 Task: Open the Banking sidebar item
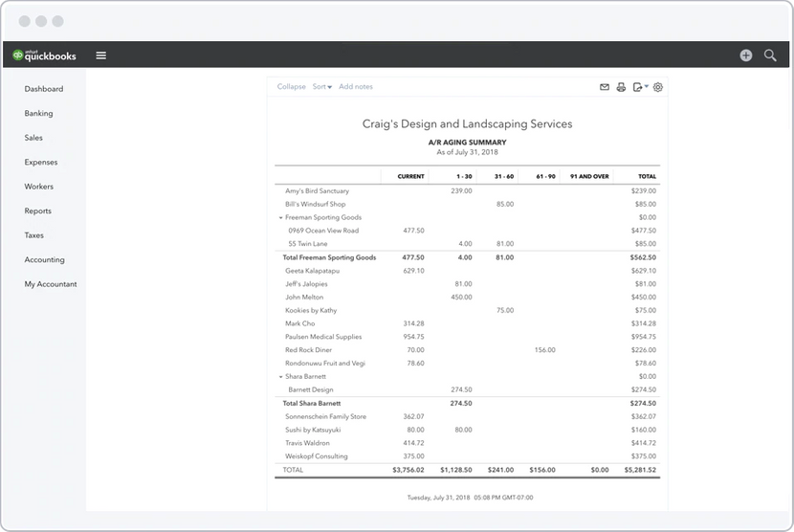[x=39, y=113]
